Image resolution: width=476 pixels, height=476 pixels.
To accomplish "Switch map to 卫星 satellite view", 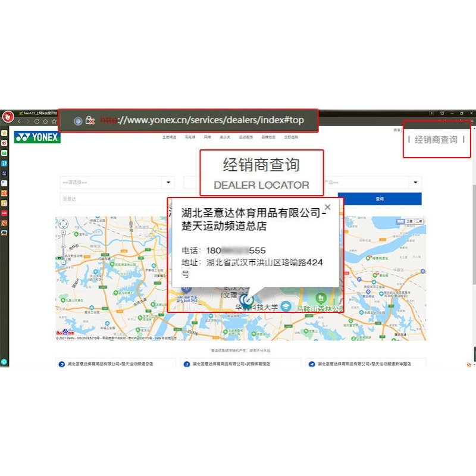I will point(409,221).
